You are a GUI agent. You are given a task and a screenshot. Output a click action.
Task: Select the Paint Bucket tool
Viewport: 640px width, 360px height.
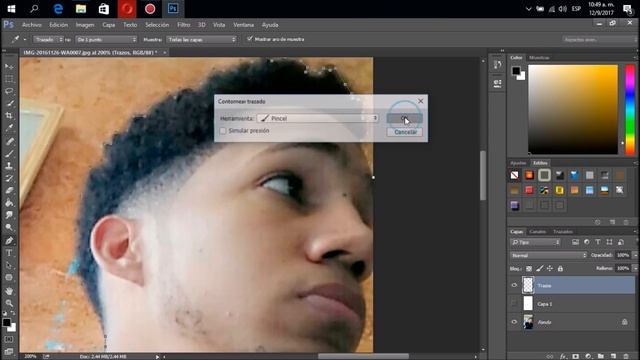coord(9,203)
